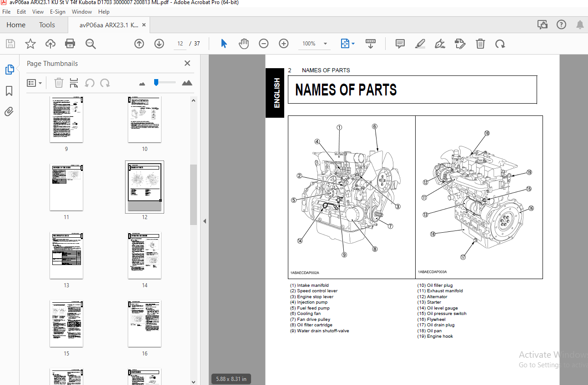Open the Page Thumbnails sidebar icon
This screenshot has height=385, width=588.
[x=10, y=70]
